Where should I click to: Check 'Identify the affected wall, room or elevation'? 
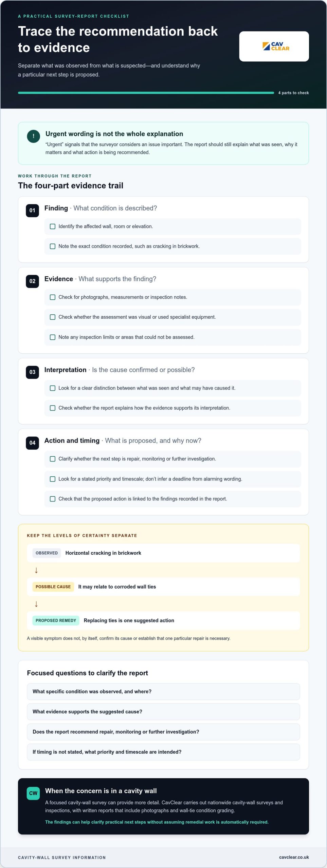pyautogui.click(x=53, y=226)
